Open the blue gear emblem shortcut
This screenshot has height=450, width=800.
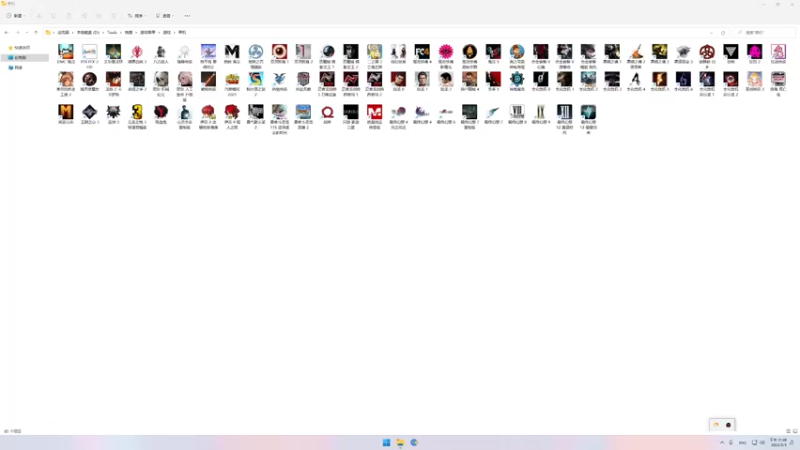point(517,79)
